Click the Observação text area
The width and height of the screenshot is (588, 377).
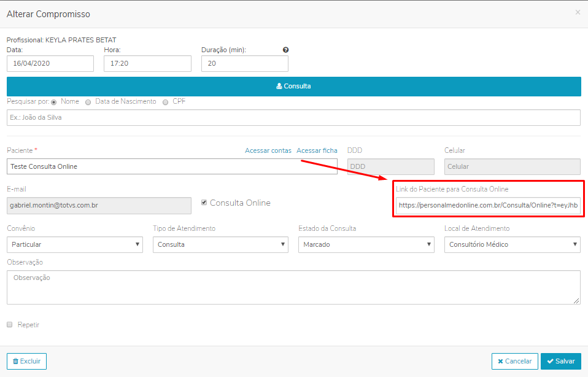click(x=293, y=287)
